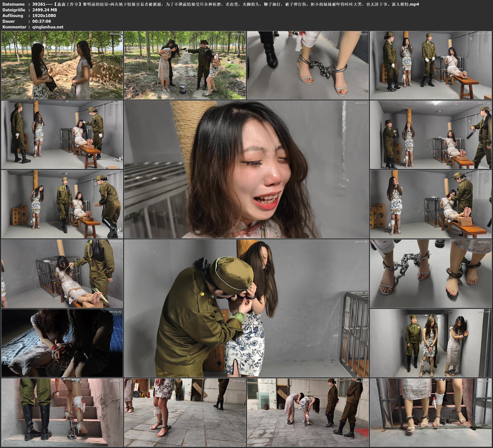
Task: Click the 1920x1080 resolution value
Action: pyautogui.click(x=44, y=15)
